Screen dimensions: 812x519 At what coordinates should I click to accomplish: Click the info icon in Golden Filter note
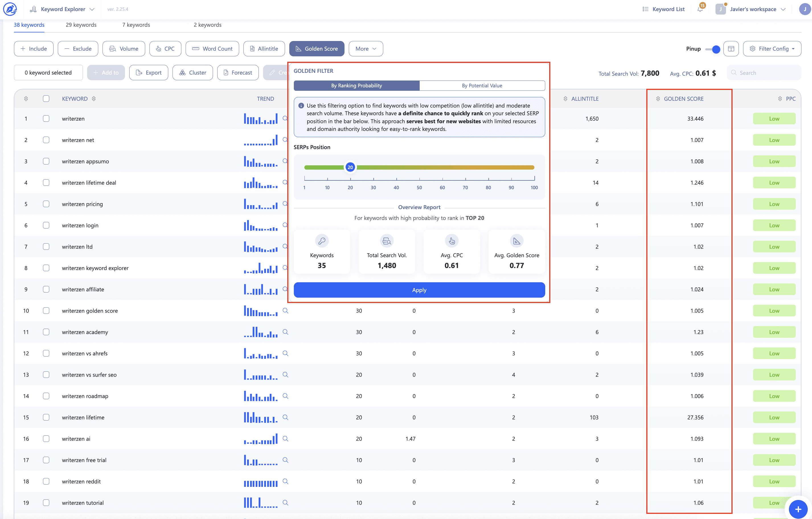click(x=301, y=106)
